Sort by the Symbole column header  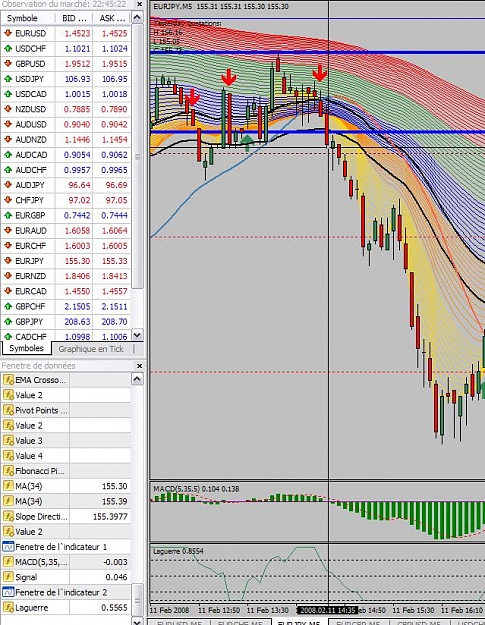point(28,18)
